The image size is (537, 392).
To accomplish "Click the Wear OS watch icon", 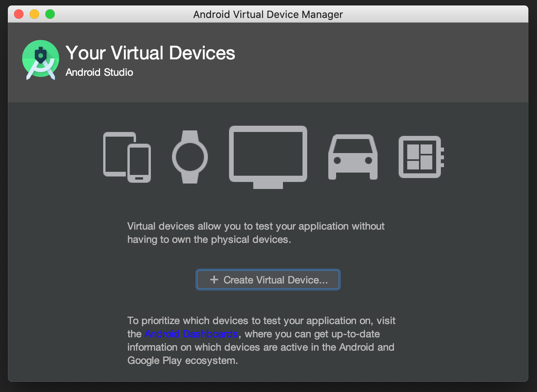I will tap(190, 157).
